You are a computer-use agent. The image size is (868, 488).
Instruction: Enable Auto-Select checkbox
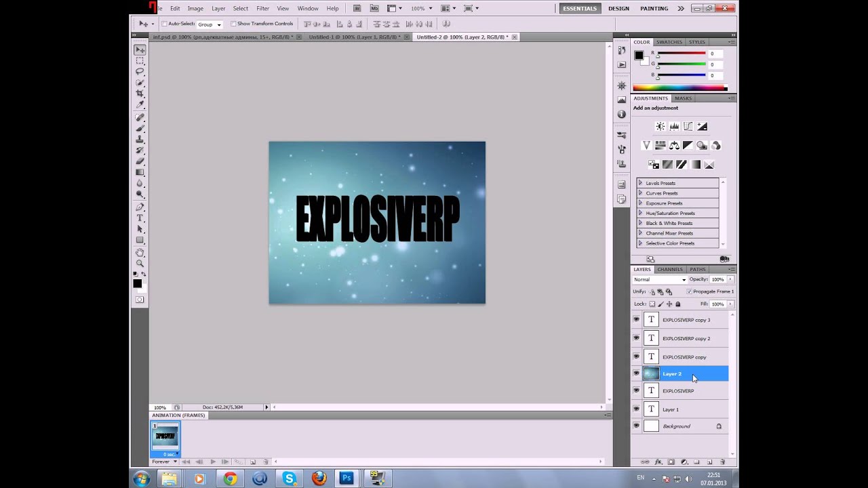(164, 24)
